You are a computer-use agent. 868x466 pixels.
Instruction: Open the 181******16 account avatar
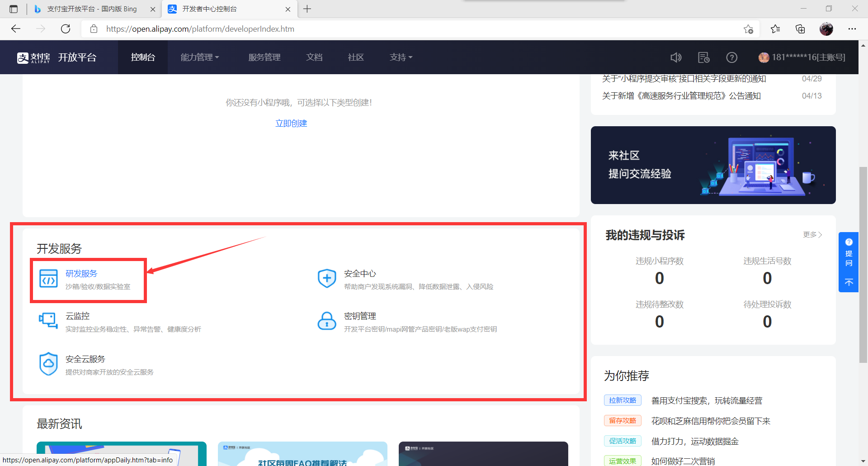[x=764, y=57]
